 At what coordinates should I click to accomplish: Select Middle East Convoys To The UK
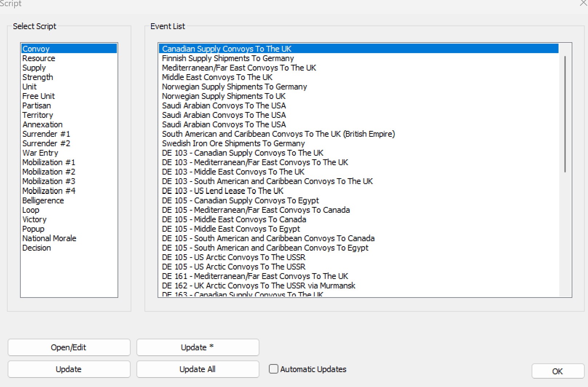[x=217, y=77]
